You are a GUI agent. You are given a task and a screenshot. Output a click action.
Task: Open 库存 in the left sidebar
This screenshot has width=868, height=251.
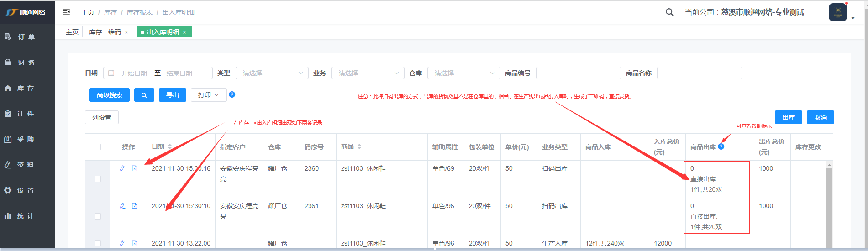click(x=26, y=88)
